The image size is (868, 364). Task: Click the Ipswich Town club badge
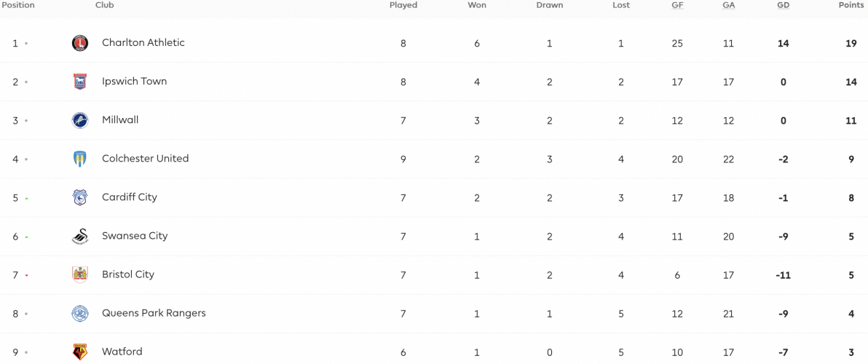point(80,82)
